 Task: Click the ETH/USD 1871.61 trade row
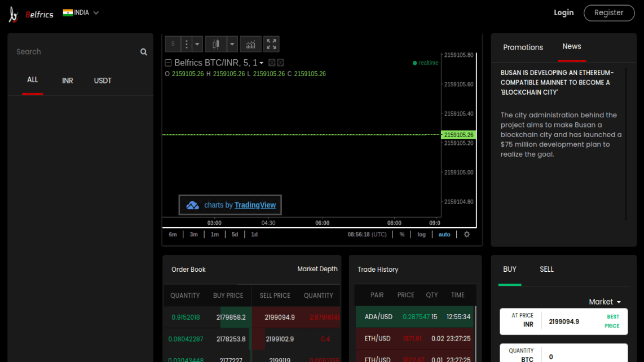coord(414,338)
